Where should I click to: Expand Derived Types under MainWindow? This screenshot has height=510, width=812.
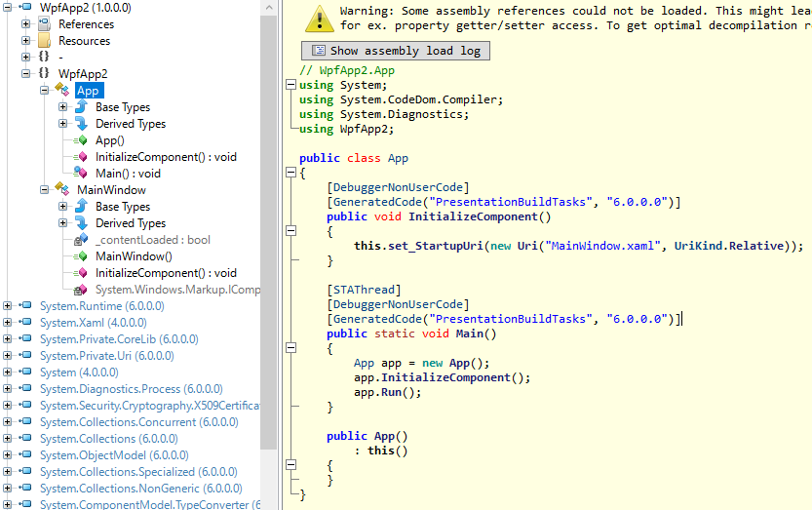(63, 223)
